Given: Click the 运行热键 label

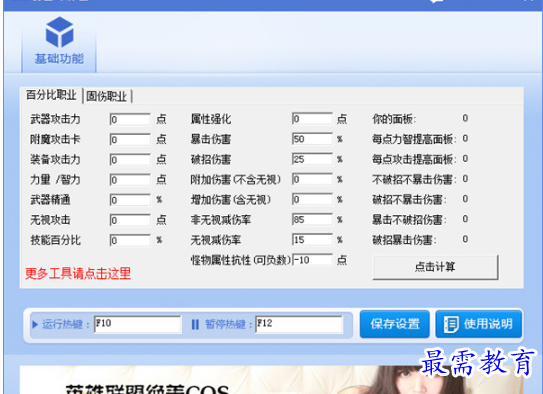Looking at the screenshot, I should 66,324.
